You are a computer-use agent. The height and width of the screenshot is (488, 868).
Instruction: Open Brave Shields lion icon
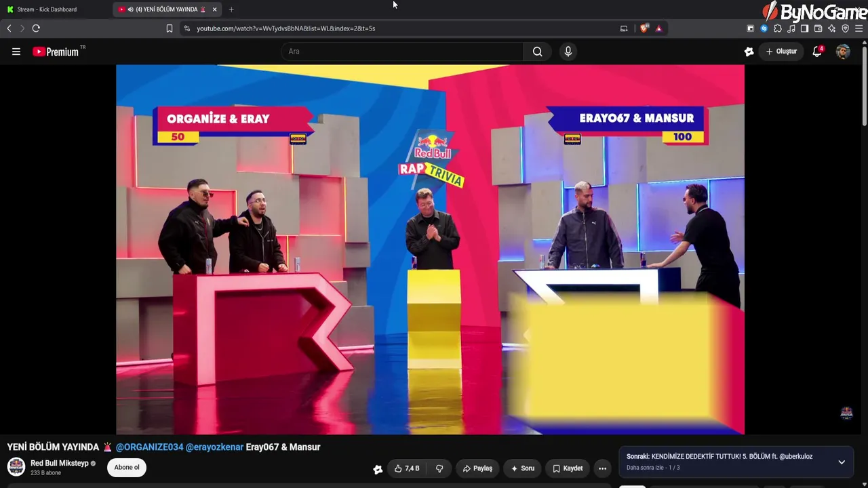point(644,28)
